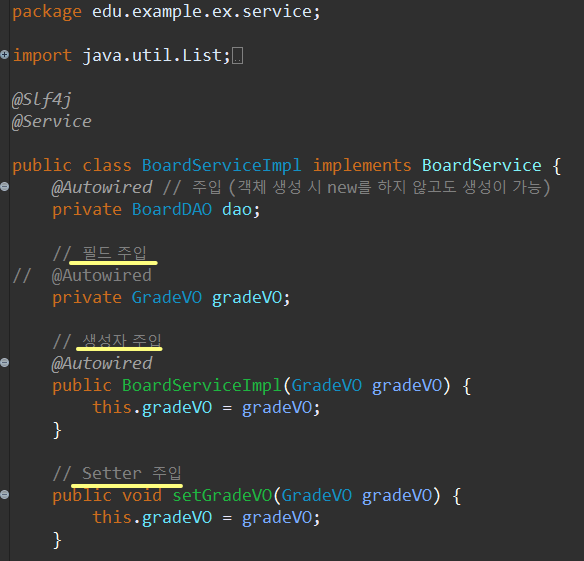This screenshot has height=561, width=584.
Task: Click the dao field variable name
Action: (237, 209)
